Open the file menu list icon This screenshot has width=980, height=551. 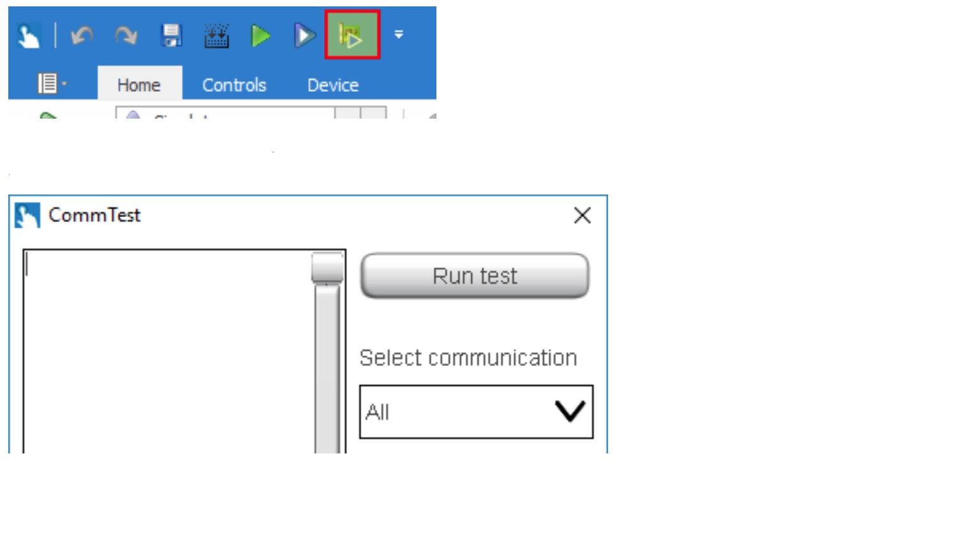point(51,84)
